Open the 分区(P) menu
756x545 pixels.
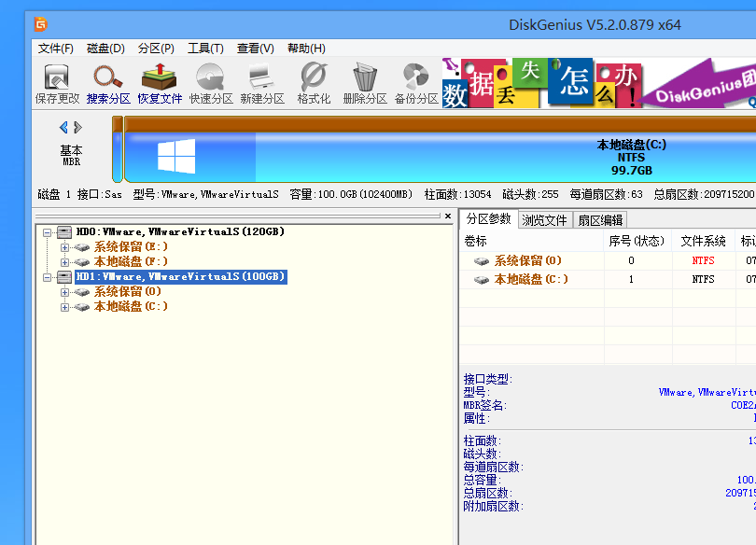point(156,49)
